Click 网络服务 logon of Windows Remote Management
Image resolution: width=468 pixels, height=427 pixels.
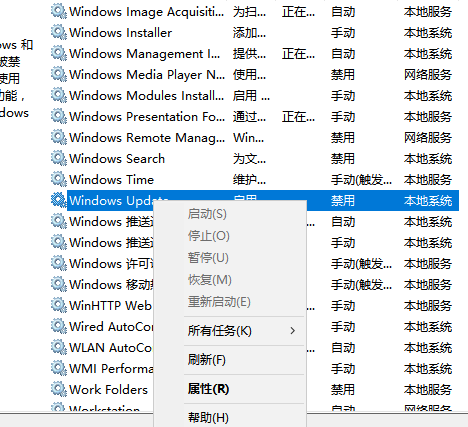point(428,138)
